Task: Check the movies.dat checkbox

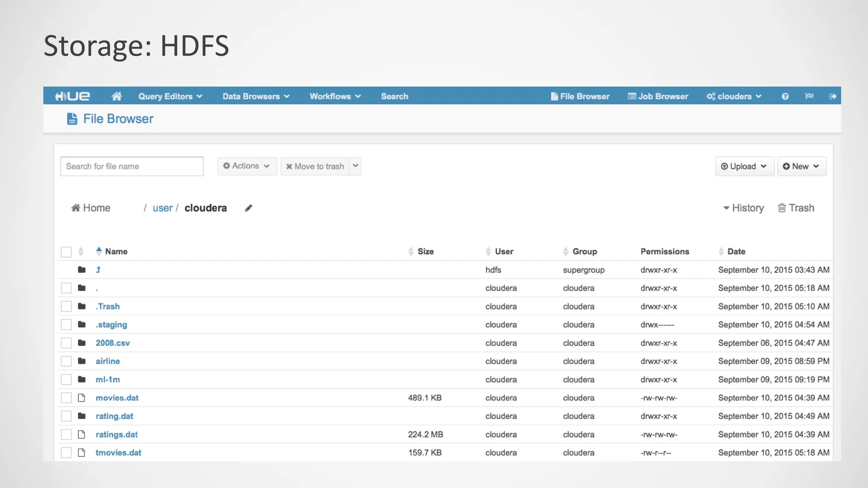Action: [66, 398]
